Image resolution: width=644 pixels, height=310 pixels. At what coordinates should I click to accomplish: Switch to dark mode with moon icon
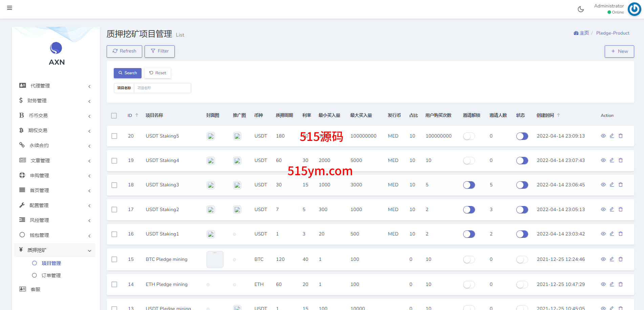click(581, 9)
